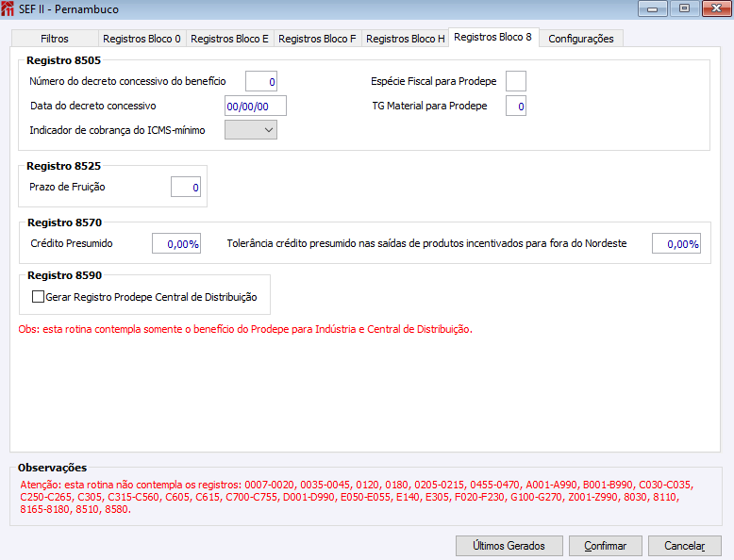Click the SEF II application icon in title bar
This screenshot has height=560, width=734.
pos(8,8)
